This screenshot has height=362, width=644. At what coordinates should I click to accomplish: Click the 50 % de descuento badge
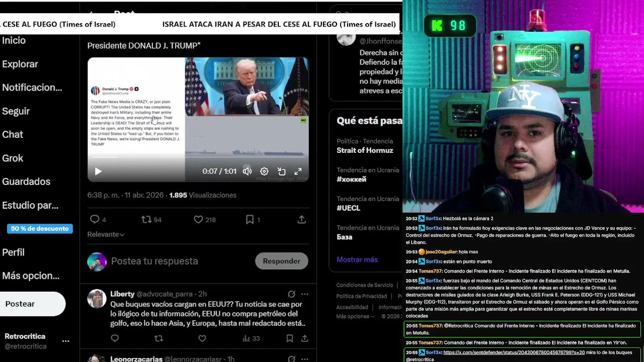pos(40,229)
